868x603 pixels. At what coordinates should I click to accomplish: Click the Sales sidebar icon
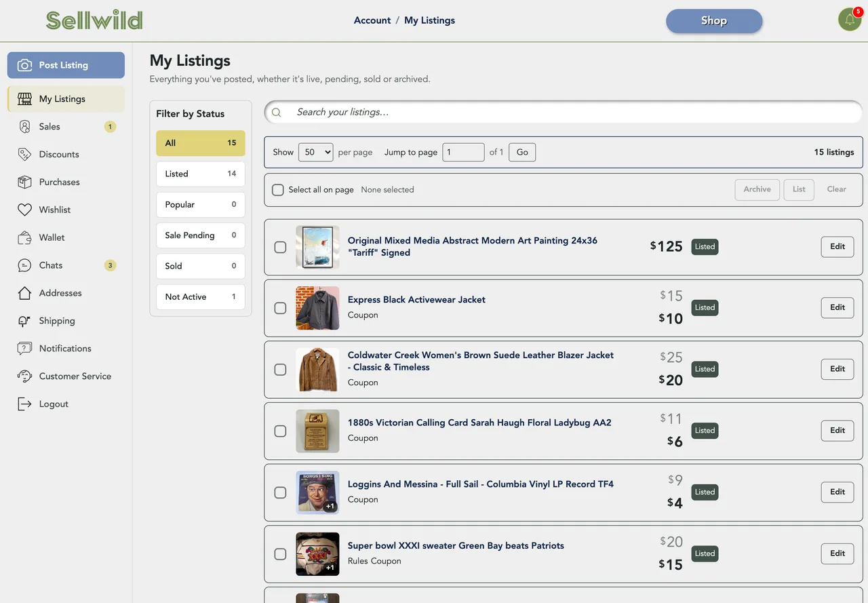pos(25,127)
